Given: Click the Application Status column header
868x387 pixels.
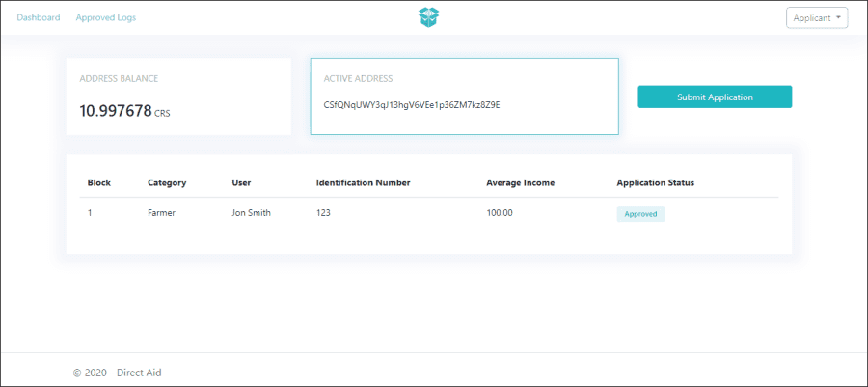Looking at the screenshot, I should 656,182.
